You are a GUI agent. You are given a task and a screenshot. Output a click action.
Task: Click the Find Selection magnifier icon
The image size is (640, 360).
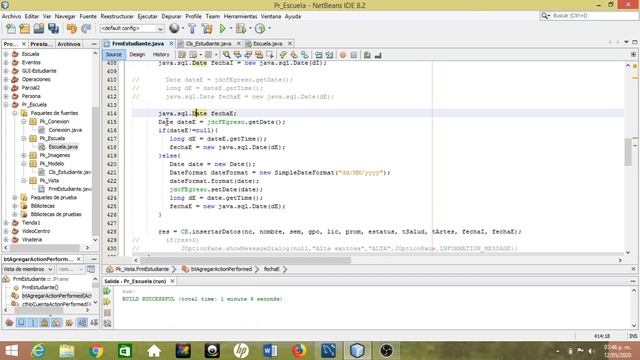pos(227,55)
